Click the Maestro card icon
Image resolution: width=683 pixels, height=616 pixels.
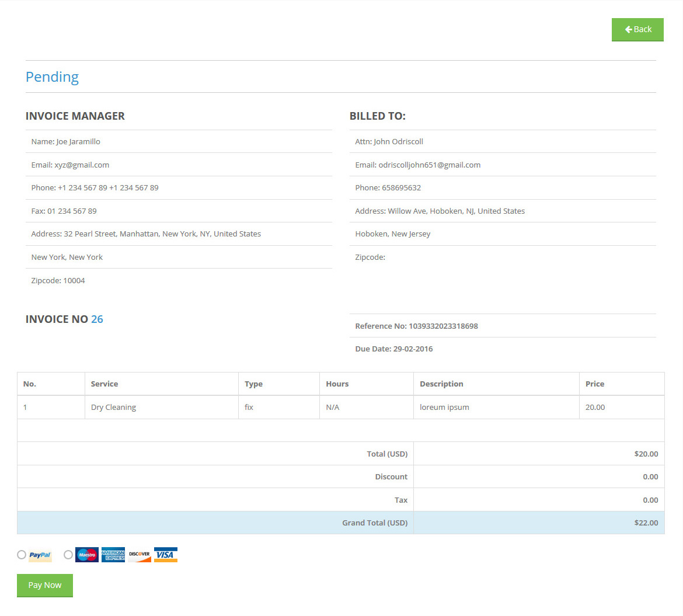click(x=87, y=555)
